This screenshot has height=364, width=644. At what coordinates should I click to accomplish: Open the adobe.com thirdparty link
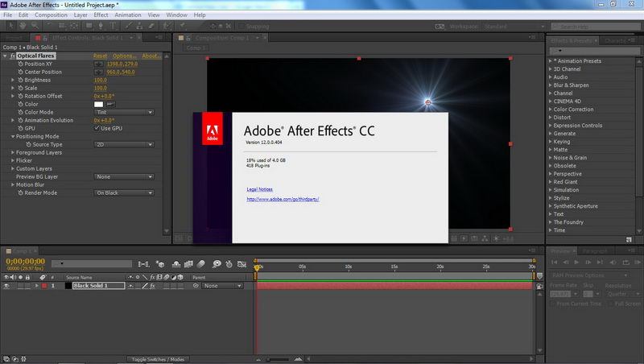[x=283, y=199]
